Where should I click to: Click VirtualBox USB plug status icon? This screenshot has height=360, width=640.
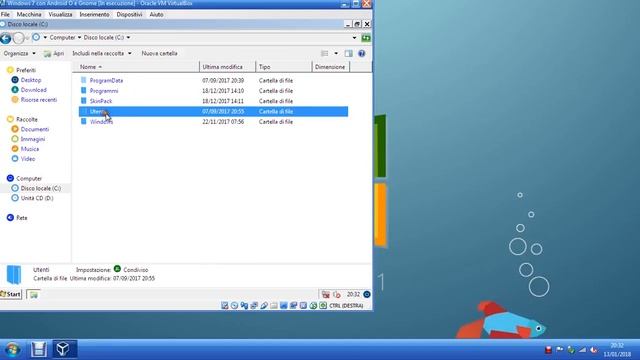point(264,305)
